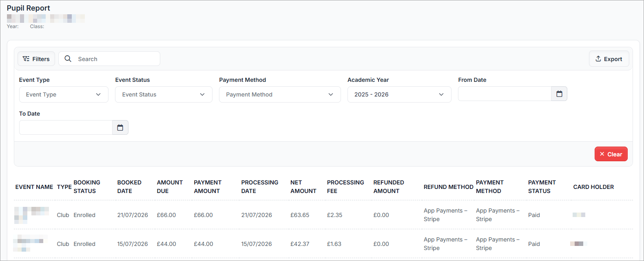Open the To Date calendar picker icon

(120, 127)
